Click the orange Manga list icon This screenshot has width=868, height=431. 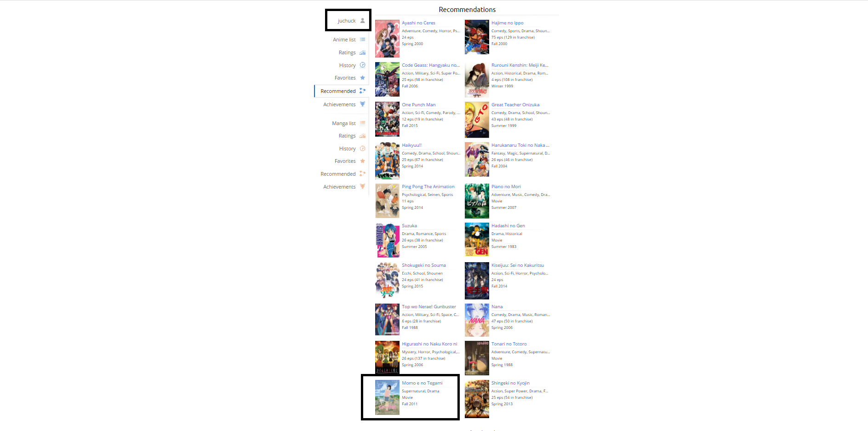362,123
